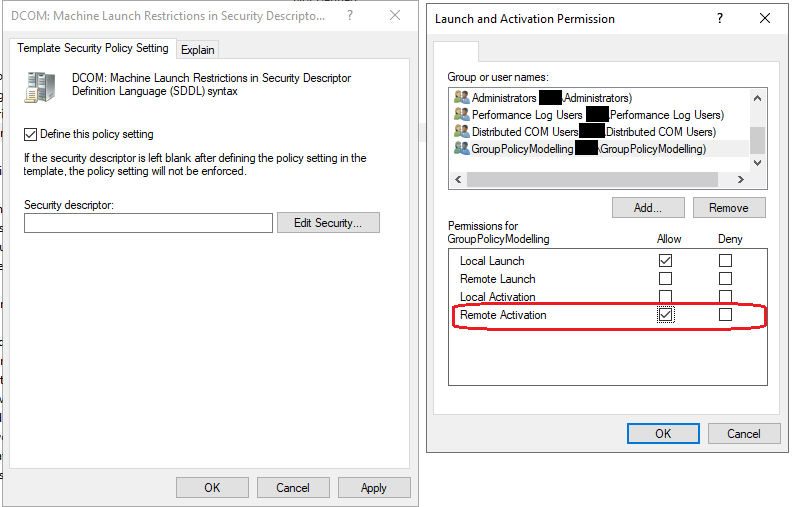Click the Performance Log Users group icon
The height and width of the screenshot is (507, 793).
461,115
